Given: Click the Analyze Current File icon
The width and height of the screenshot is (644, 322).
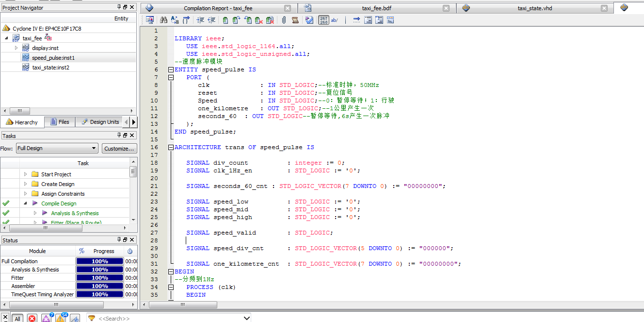Looking at the screenshot, I should (x=309, y=20).
